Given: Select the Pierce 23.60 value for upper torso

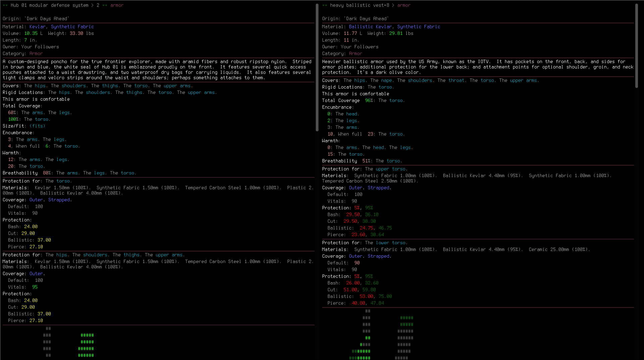Looking at the screenshot, I should [358, 235].
